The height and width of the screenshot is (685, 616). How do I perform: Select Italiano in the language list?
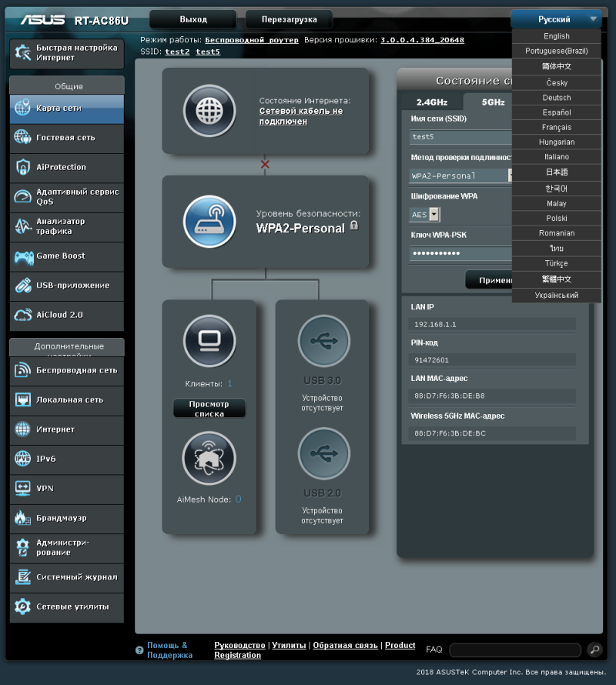[x=557, y=156]
